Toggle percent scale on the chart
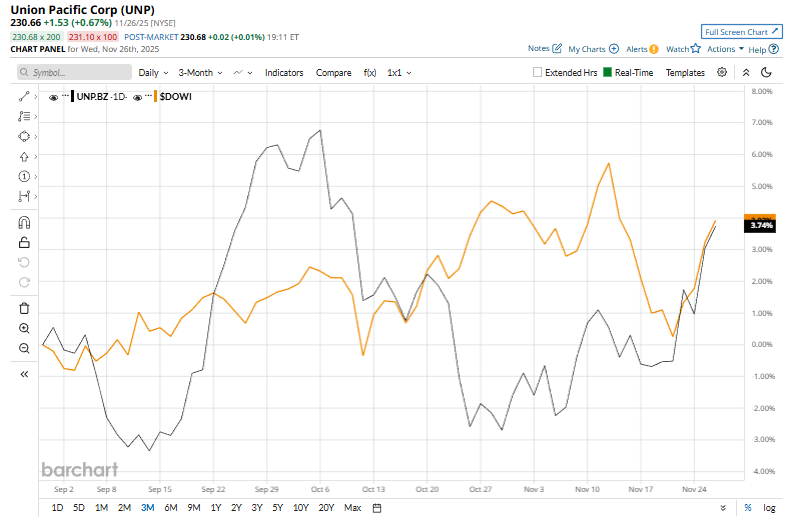The height and width of the screenshot is (522, 785). click(x=748, y=508)
